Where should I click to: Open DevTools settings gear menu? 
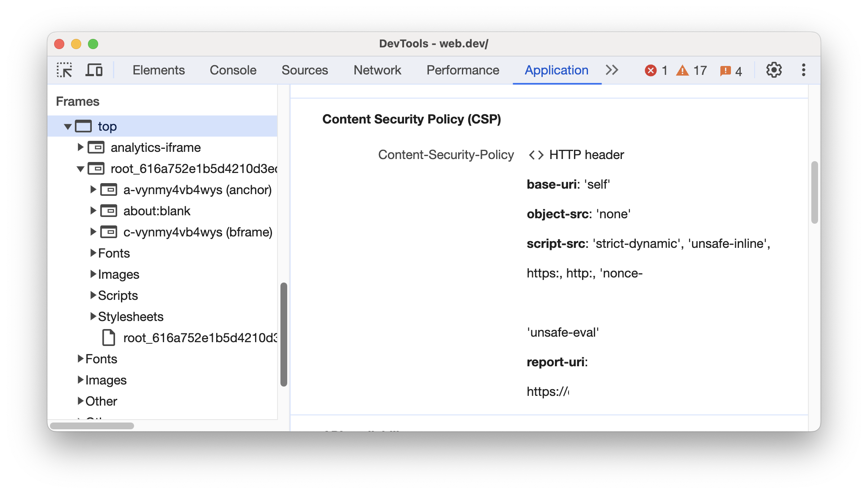pyautogui.click(x=775, y=69)
